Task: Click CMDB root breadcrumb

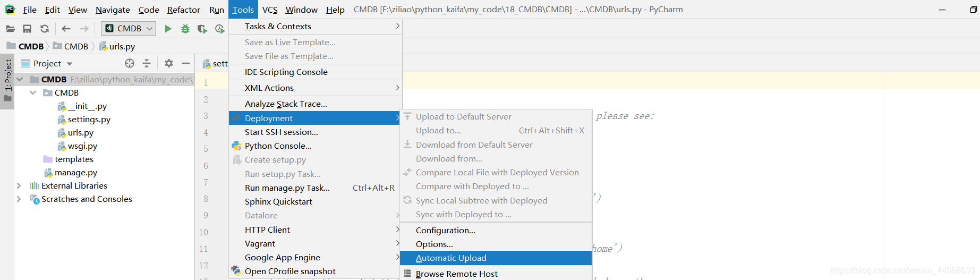Action: pos(25,46)
